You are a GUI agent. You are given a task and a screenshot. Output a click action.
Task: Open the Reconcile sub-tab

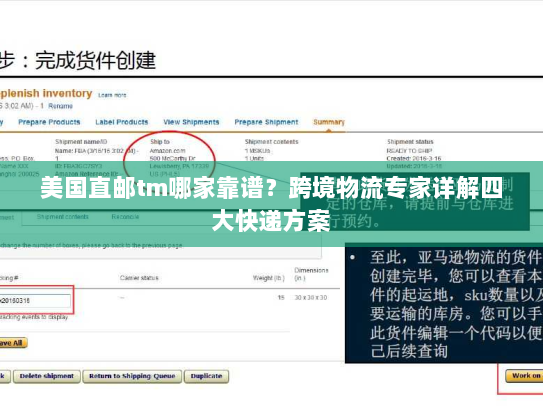125,217
